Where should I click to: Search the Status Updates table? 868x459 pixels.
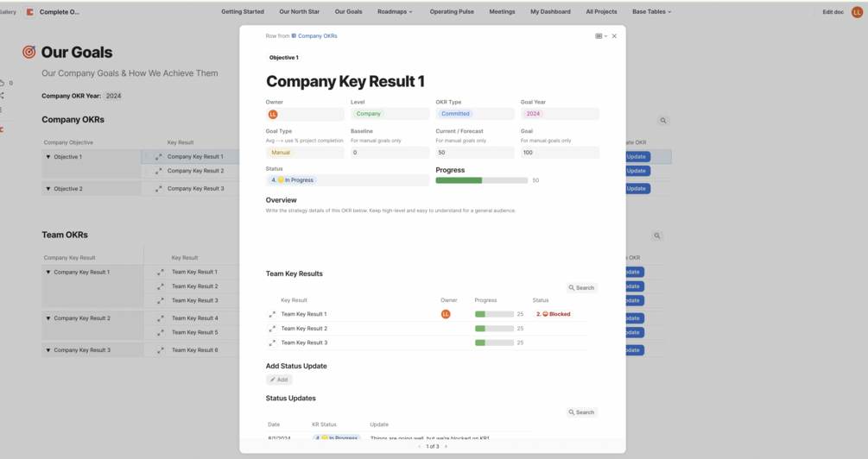(582, 412)
